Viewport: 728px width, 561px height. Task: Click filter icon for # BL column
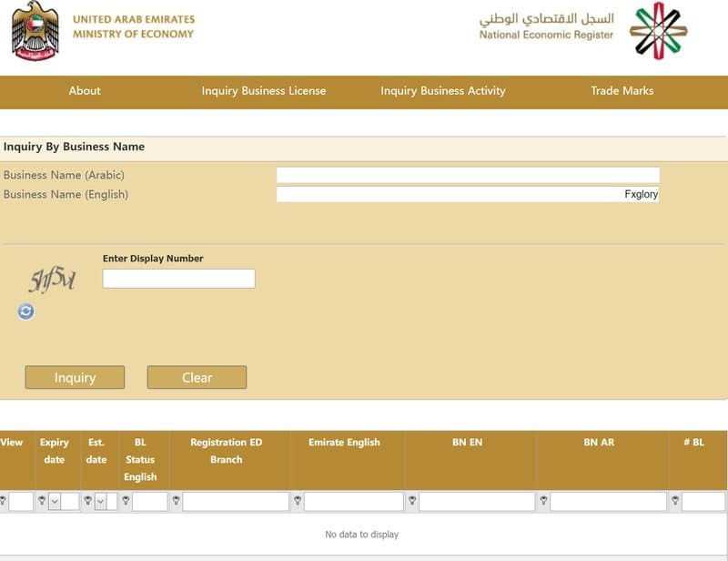click(675, 501)
